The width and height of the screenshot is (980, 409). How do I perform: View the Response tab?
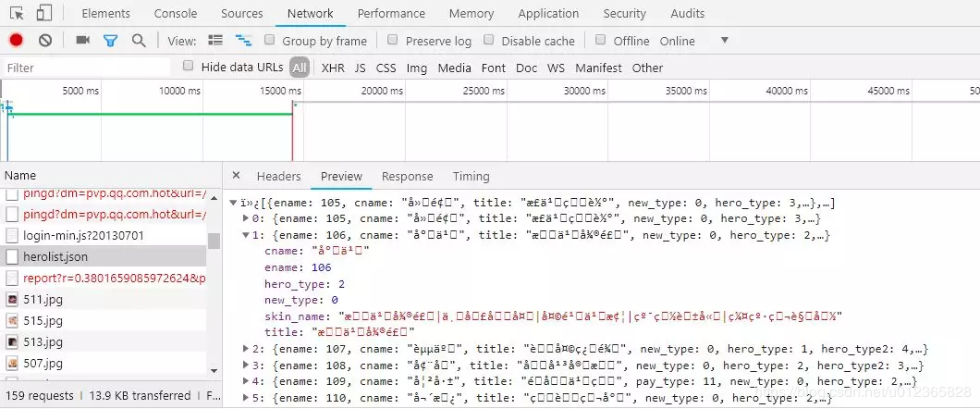pos(408,177)
